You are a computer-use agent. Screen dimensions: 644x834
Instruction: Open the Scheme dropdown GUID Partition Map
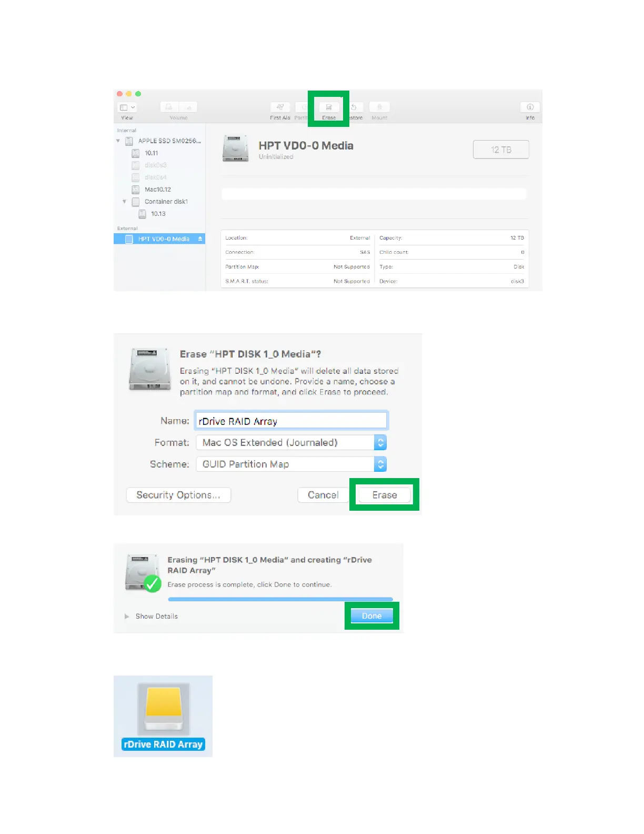(x=291, y=464)
